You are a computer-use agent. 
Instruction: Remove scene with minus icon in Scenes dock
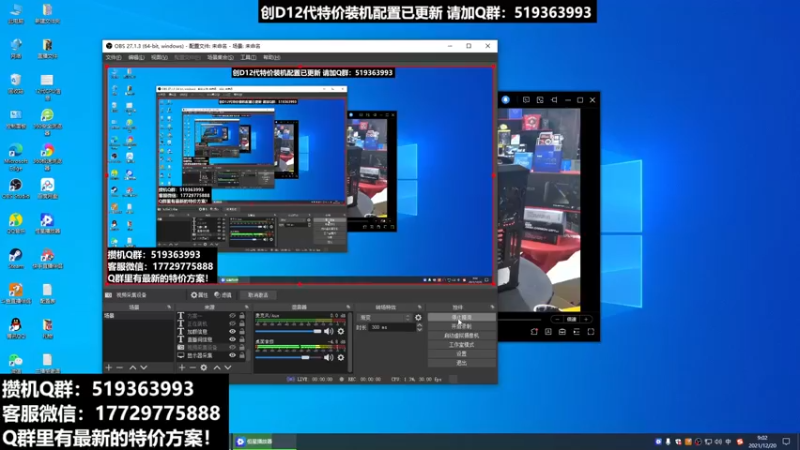119,367
